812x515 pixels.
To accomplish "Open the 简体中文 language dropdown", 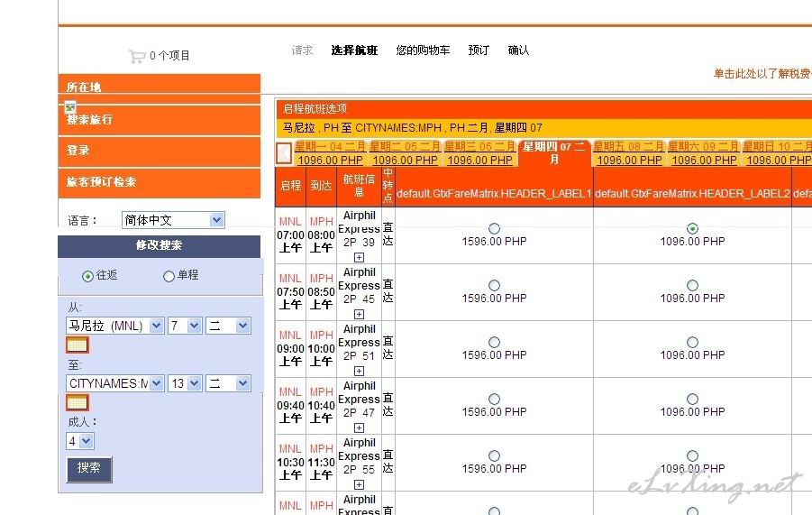I will pyautogui.click(x=173, y=220).
